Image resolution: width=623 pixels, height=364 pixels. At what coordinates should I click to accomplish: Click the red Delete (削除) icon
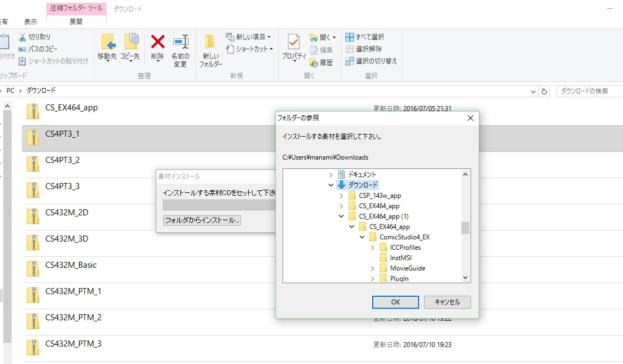157,43
